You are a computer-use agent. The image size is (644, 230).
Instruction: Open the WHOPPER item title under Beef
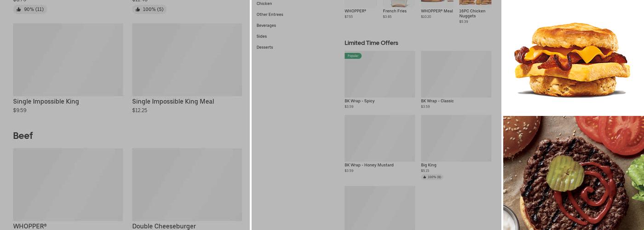tap(30, 226)
